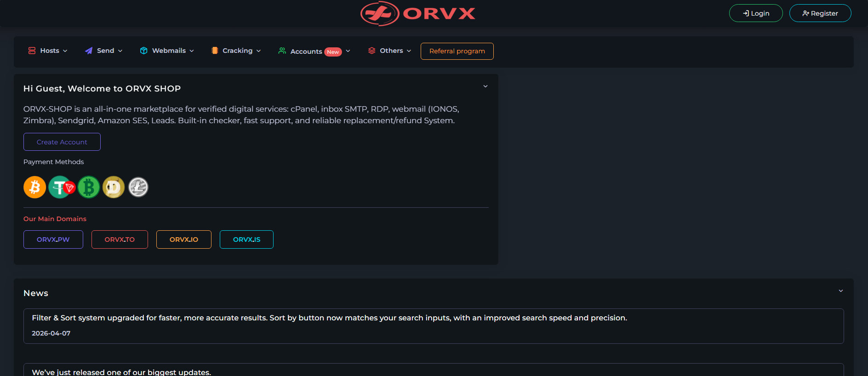The height and width of the screenshot is (376, 868).
Task: Open the Accounts dropdown menu
Action: [x=314, y=51]
